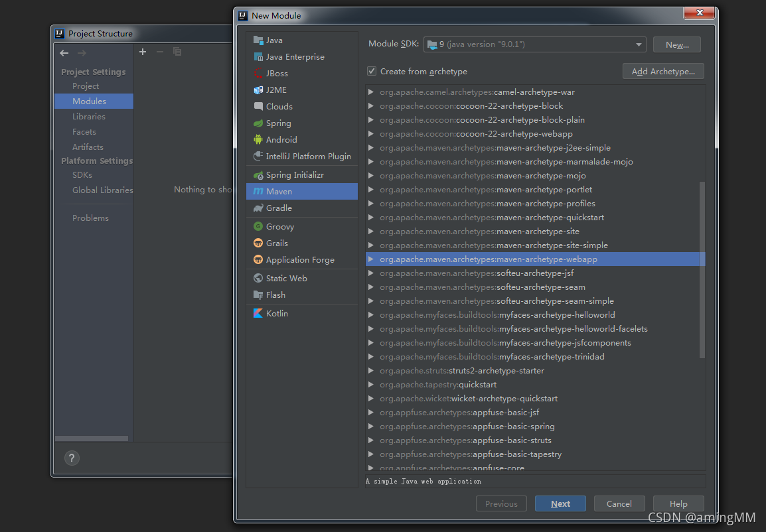Select maven-archetype-profiles archetype row

point(536,204)
